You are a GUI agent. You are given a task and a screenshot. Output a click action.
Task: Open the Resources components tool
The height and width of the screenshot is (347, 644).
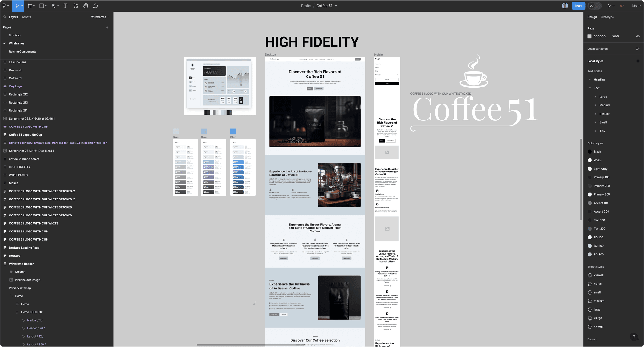75,6
